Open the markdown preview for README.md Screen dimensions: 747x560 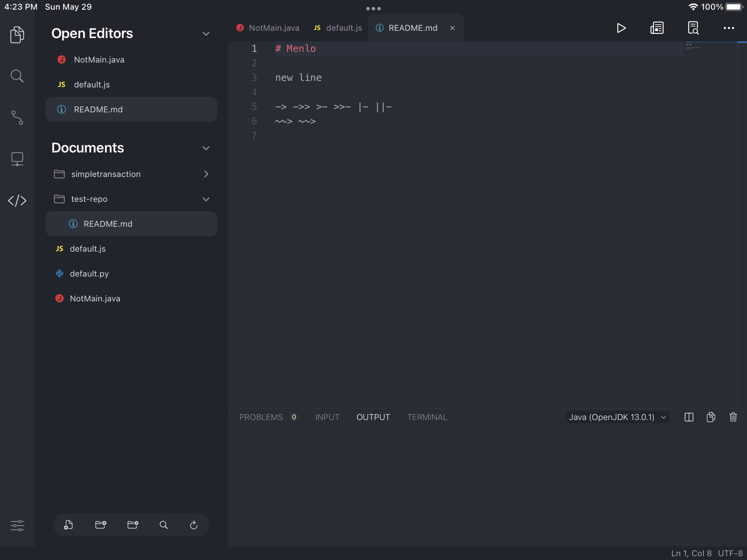click(x=657, y=28)
